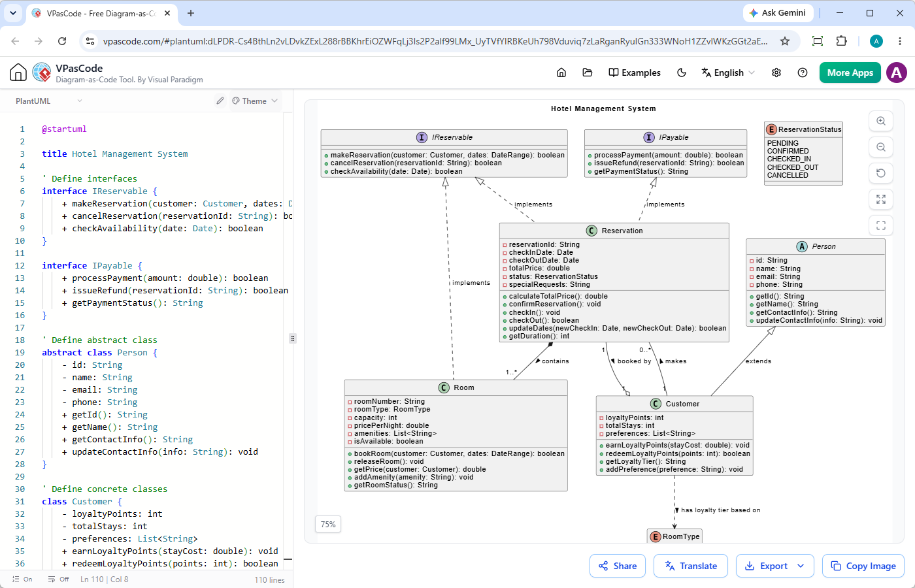Bookmark this page with the star icon
This screenshot has height=588, width=915.
coord(785,41)
